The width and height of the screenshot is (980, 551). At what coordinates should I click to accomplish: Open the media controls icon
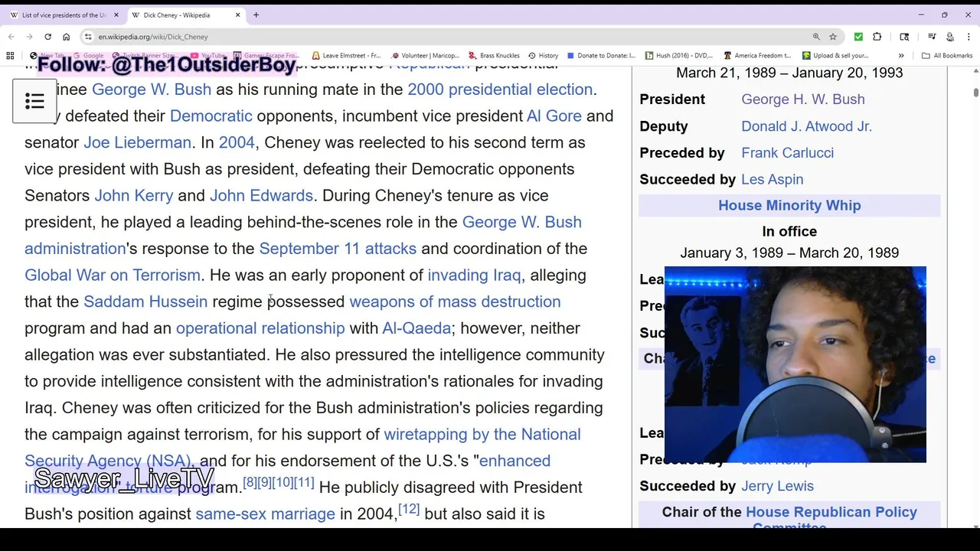pyautogui.click(x=932, y=37)
